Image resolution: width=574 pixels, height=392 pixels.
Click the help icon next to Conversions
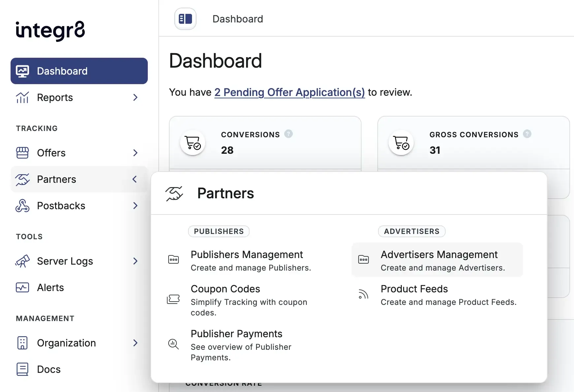coord(289,134)
